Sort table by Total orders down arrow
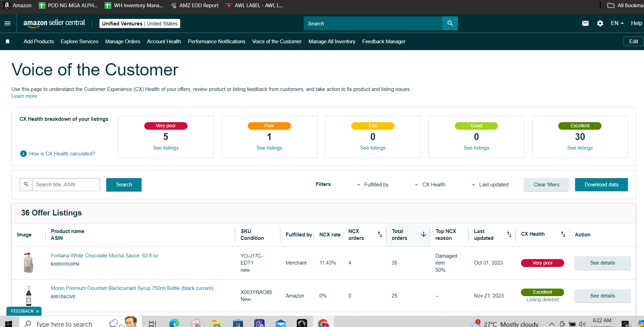 pos(424,234)
